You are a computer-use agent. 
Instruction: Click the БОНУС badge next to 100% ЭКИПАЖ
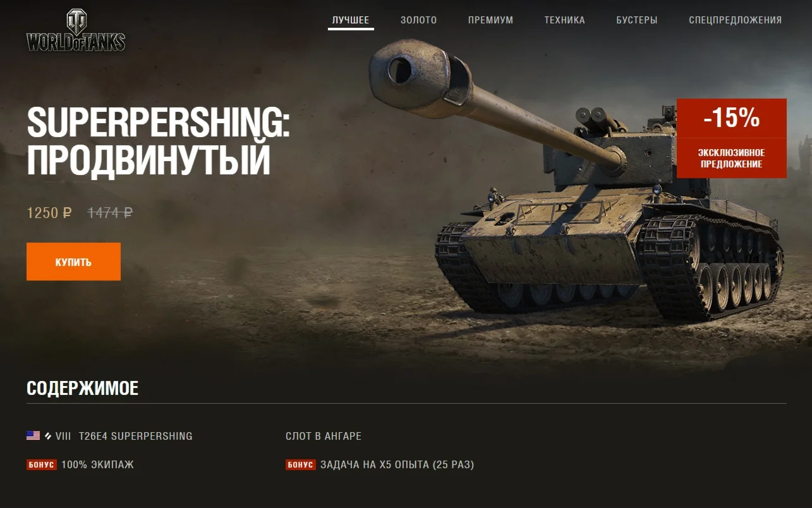[42, 465]
